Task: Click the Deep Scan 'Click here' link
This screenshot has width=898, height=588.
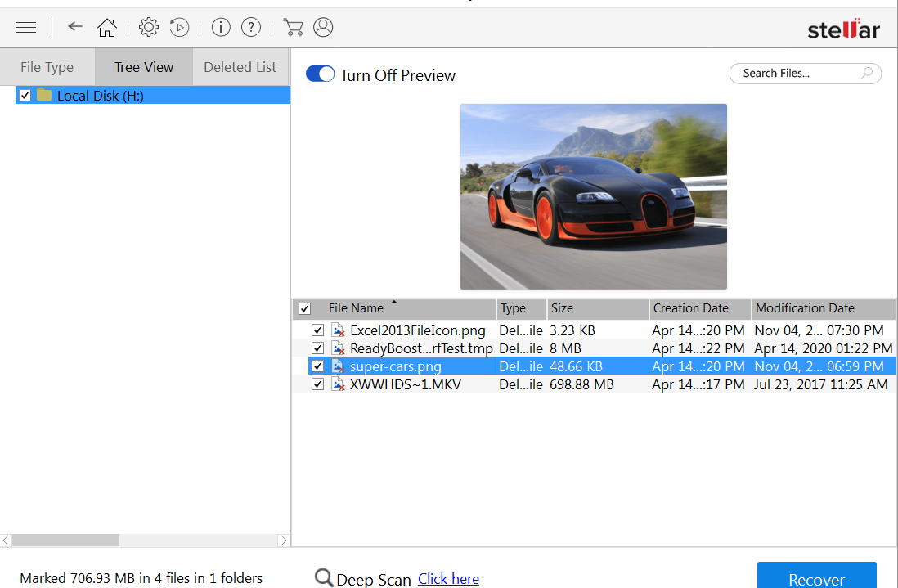Action: [x=448, y=579]
